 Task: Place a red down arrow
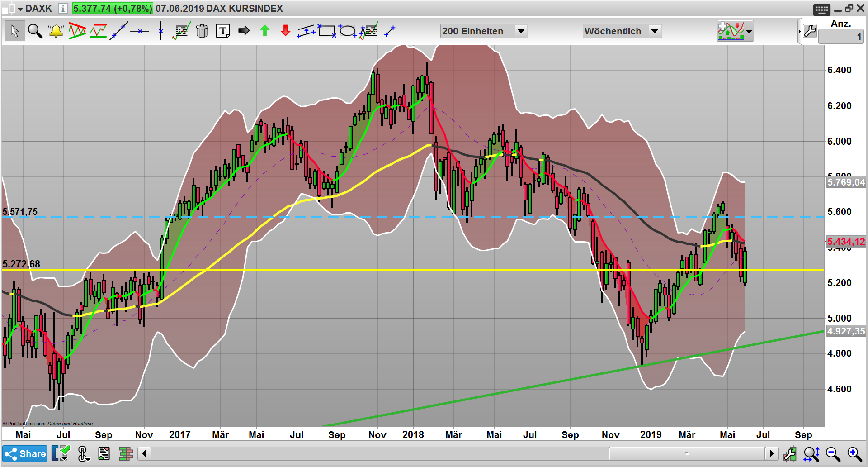[x=286, y=31]
